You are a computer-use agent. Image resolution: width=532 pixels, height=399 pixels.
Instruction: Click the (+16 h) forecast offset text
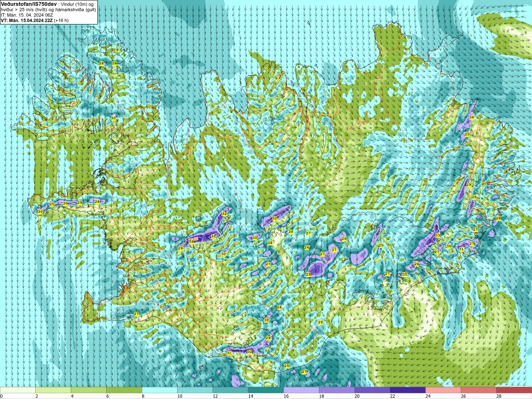click(x=62, y=20)
